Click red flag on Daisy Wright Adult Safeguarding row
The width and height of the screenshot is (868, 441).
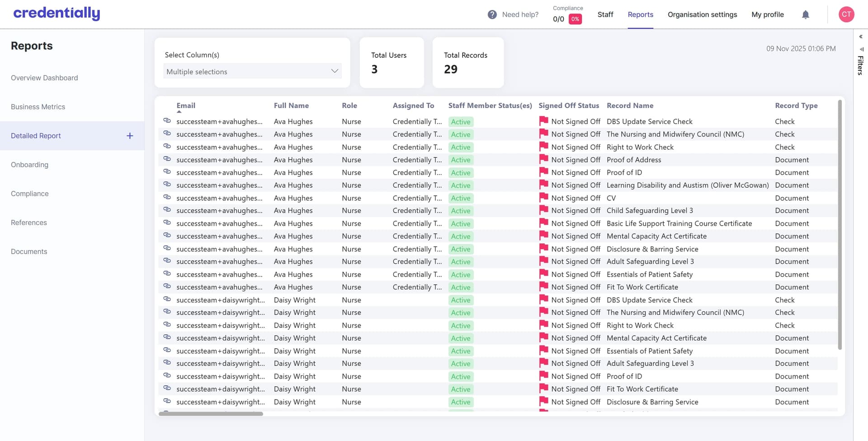coord(543,363)
